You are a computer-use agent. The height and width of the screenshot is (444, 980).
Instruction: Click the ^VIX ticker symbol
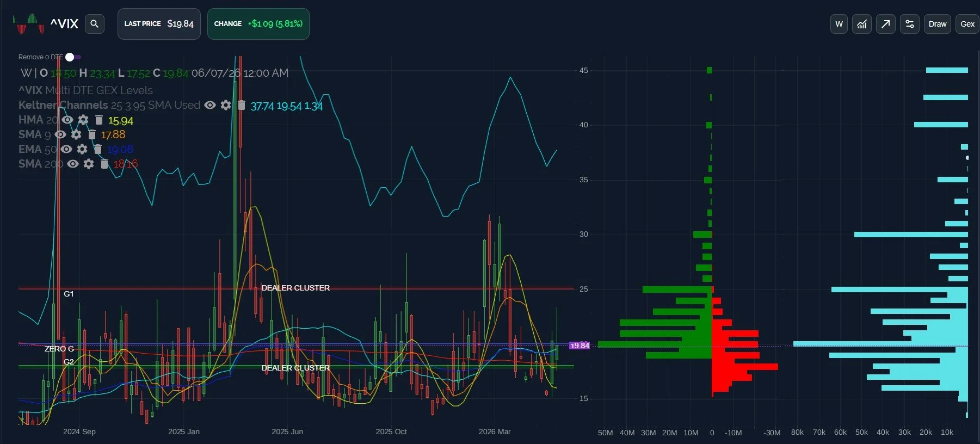point(64,24)
